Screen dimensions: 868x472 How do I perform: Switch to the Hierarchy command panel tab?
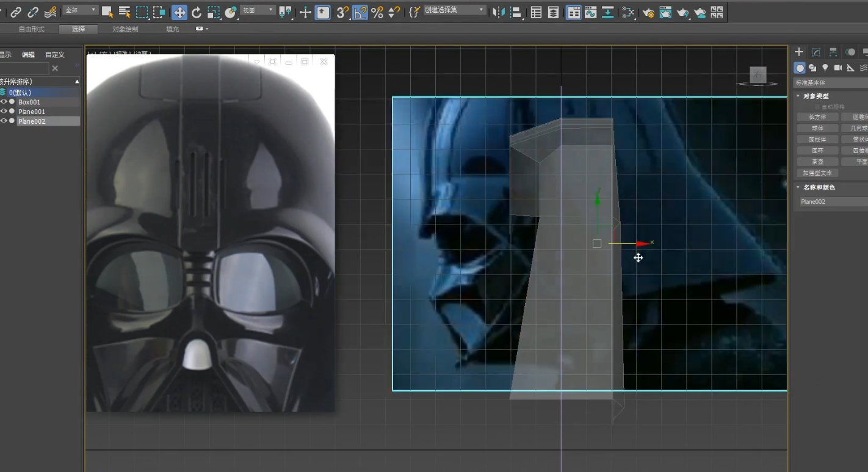833,52
